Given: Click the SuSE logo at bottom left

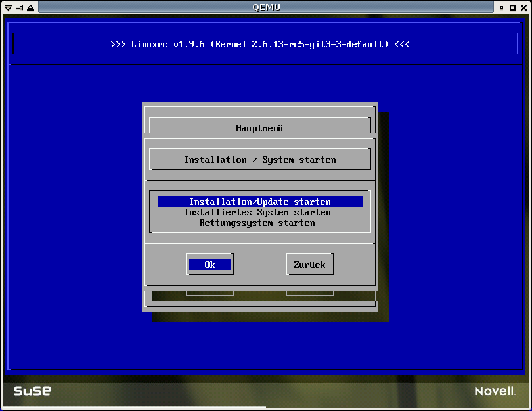Looking at the screenshot, I should (x=32, y=391).
